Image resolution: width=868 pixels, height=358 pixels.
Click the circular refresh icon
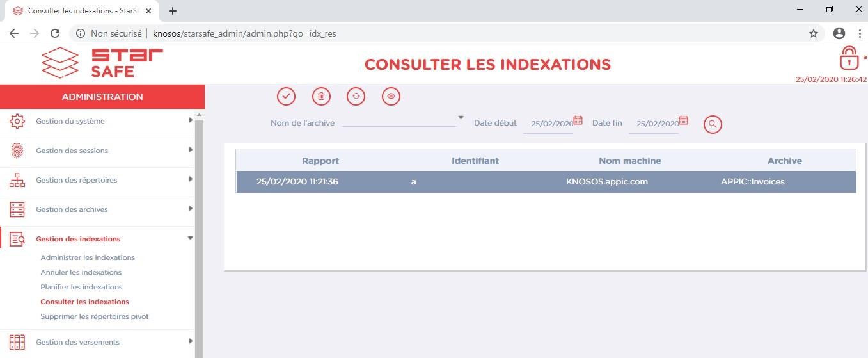[356, 96]
